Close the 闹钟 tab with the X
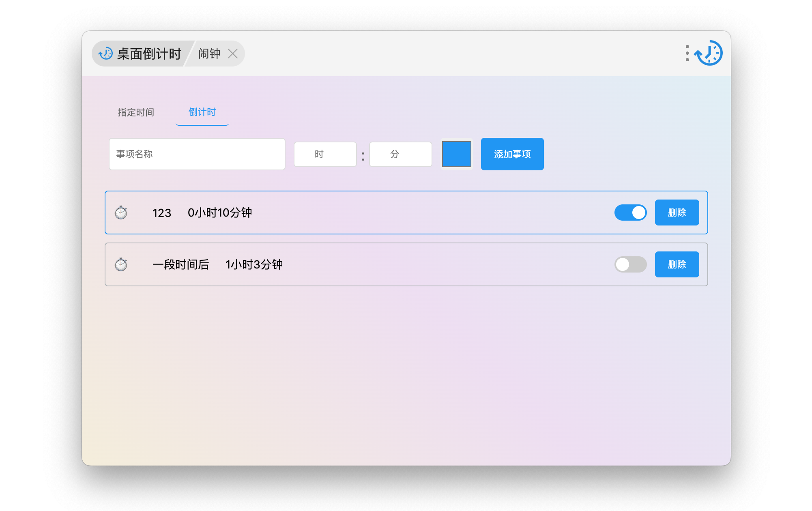This screenshot has width=812, height=511. tap(233, 54)
